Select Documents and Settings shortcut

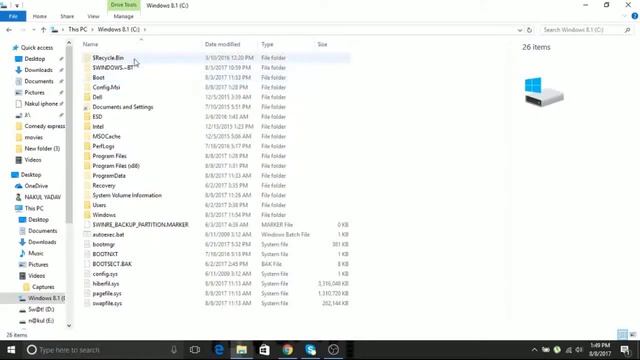[x=122, y=107]
